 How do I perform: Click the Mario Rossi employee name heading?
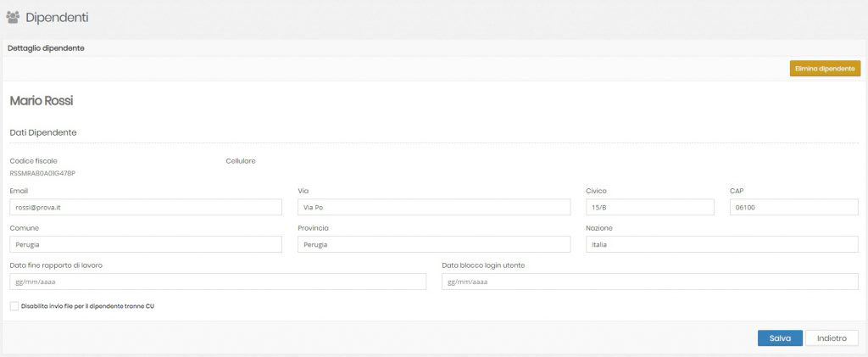click(x=42, y=101)
